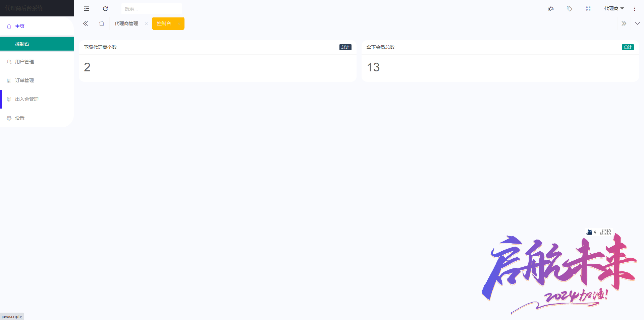Screen dimensions: 644x320
Task: Open the 代理商 user dropdown
Action: pyautogui.click(x=614, y=8)
